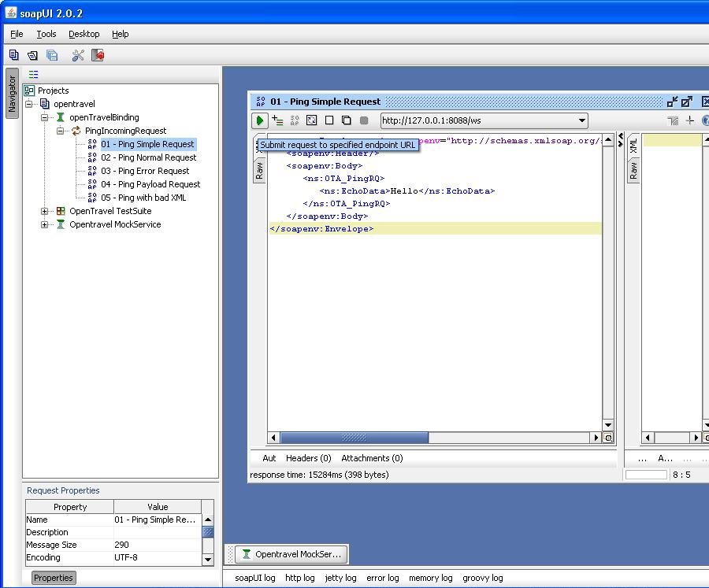Open the http log tab
Screen dimensions: 709x588
pos(300,578)
